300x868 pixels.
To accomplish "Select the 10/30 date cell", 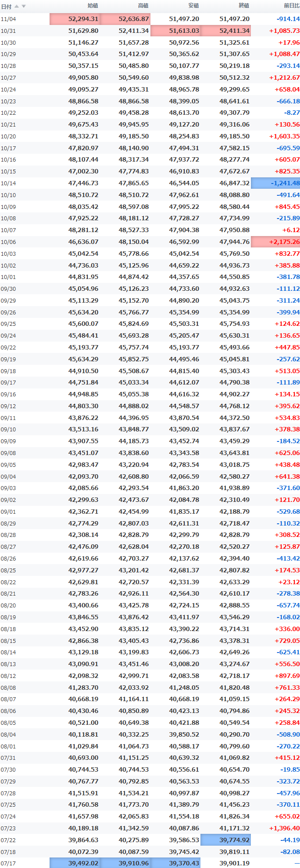I will [8, 42].
